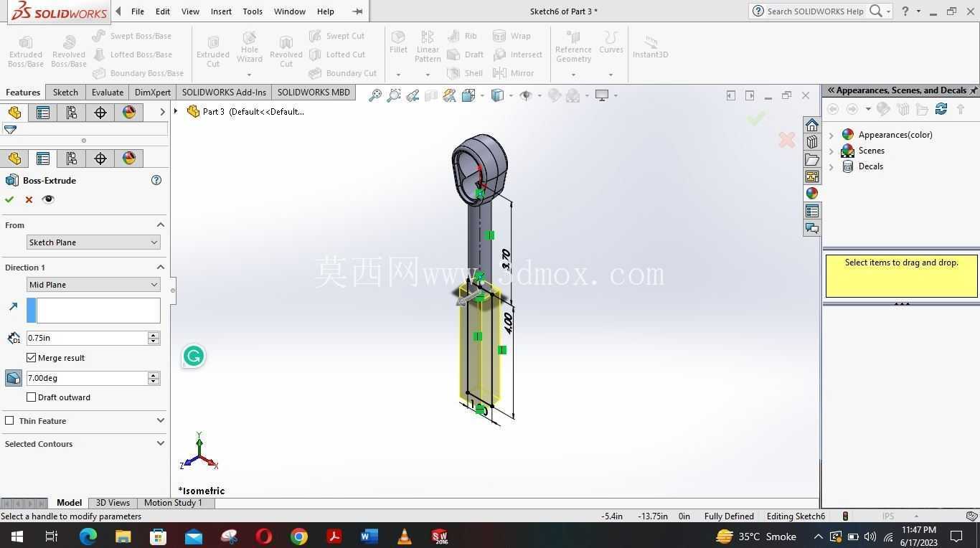This screenshot has width=980, height=548.
Task: Expand the Decals tree node
Action: [831, 166]
